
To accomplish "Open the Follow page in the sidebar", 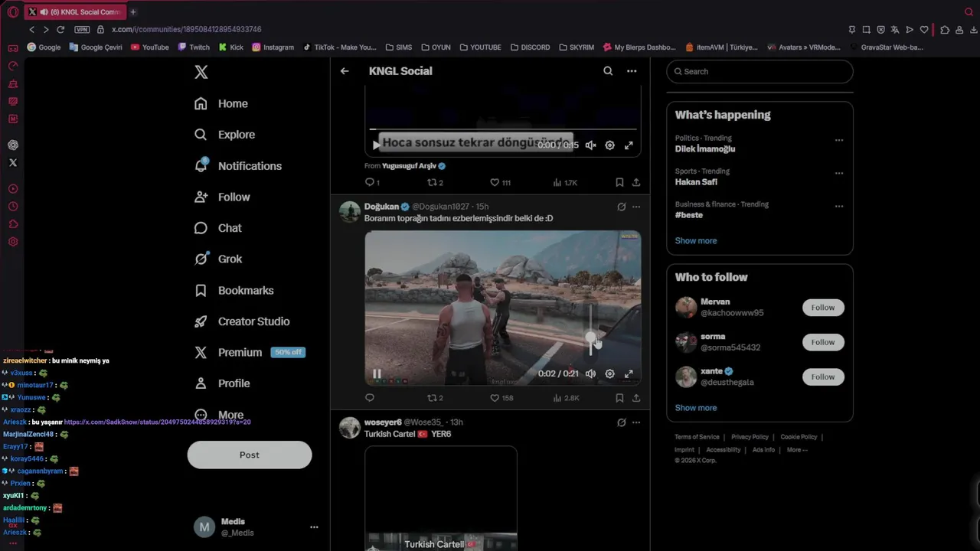I will 222,197.
